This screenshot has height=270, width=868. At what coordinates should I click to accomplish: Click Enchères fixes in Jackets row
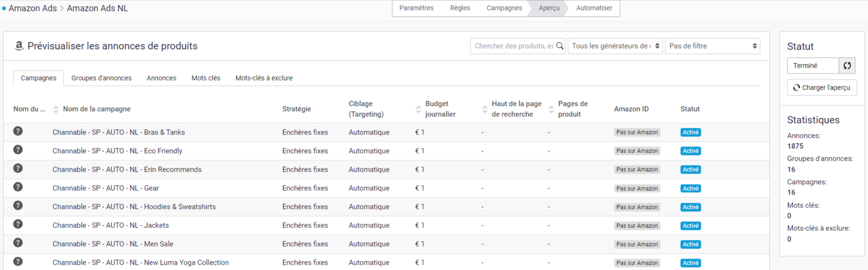[x=305, y=225]
